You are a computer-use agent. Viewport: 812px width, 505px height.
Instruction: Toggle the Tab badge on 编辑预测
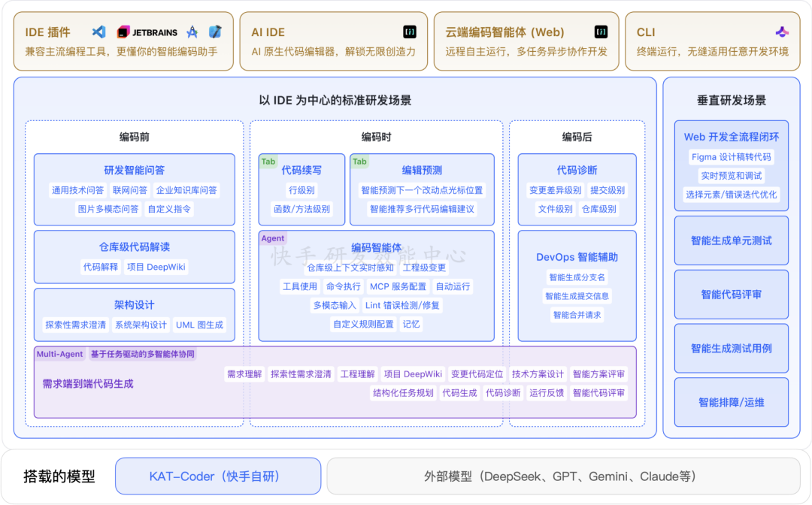tap(359, 162)
